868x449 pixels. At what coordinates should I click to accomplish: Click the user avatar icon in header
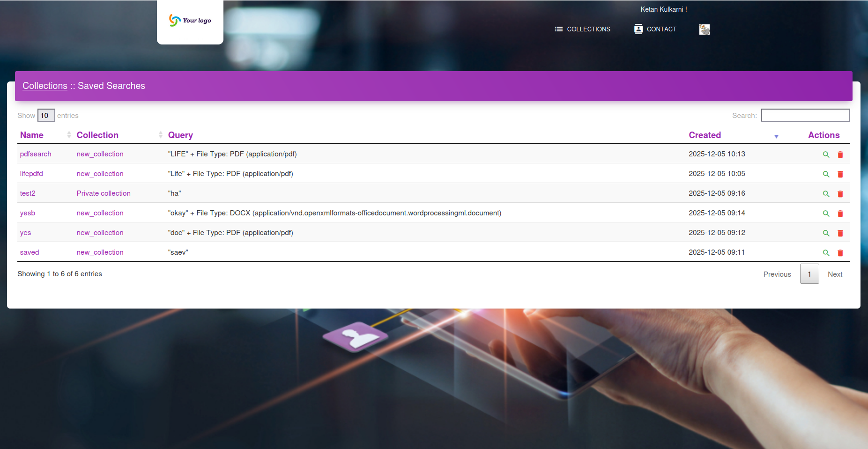(x=704, y=29)
